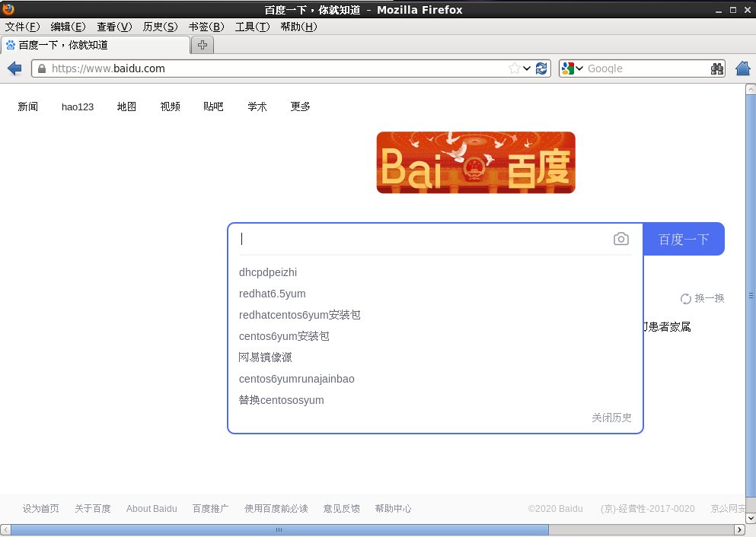Screen dimensions: 756x537
Task: Click the ©2020 Baidu footer text
Action: 556,509
